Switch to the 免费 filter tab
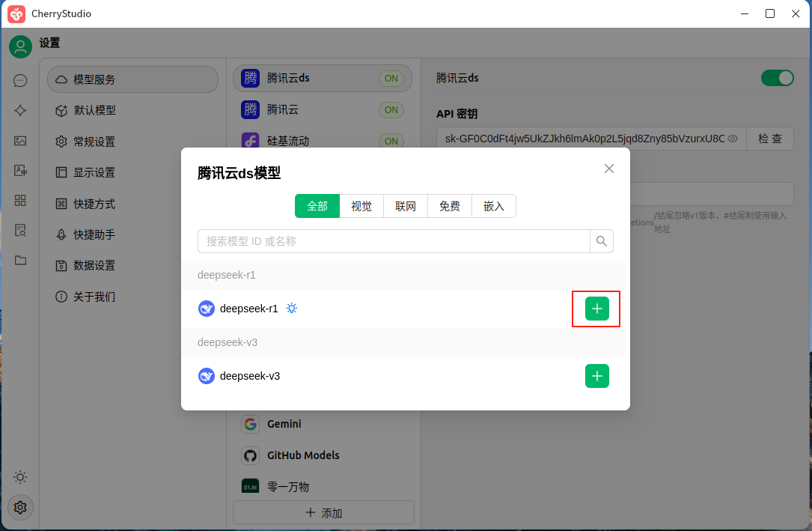The width and height of the screenshot is (812, 531). (449, 206)
